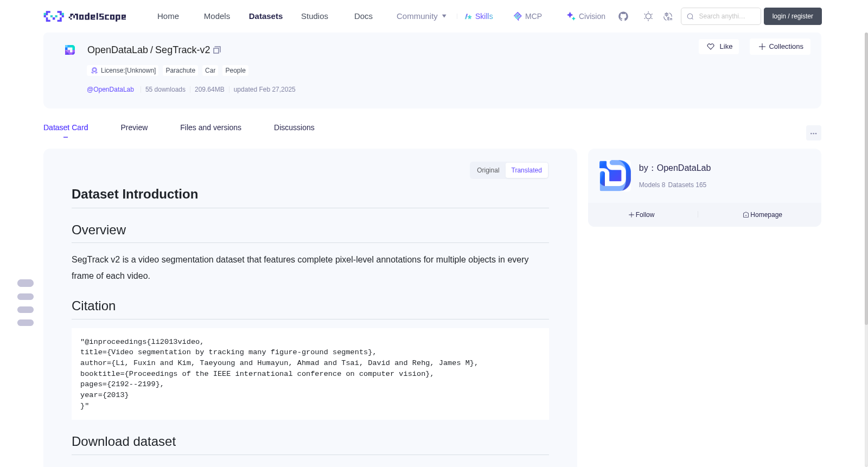Click the Download dataset heading
The height and width of the screenshot is (467, 868).
[x=124, y=442]
